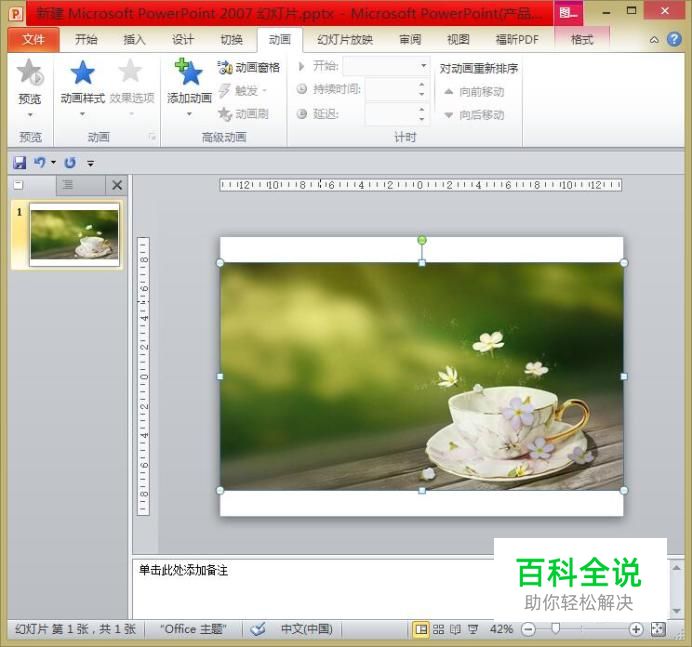692x647 pixels.
Task: Click the green rotation handle of the picture
Action: pos(422,240)
